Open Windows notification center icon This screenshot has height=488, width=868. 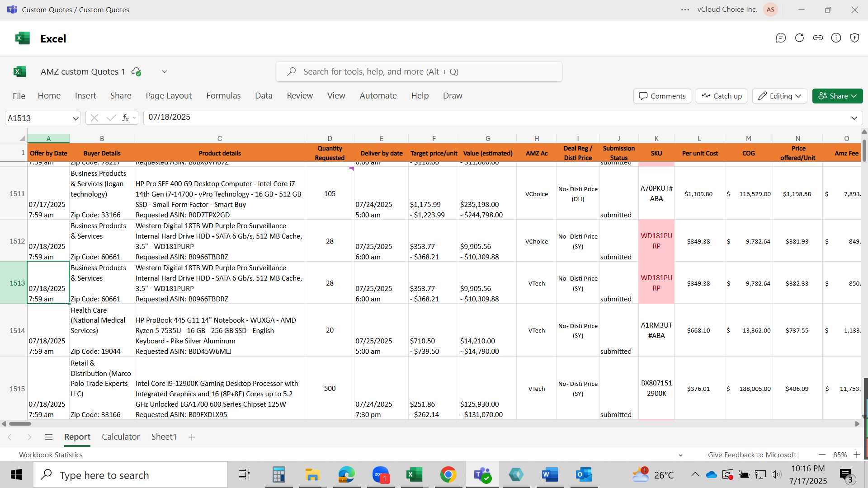(846, 475)
